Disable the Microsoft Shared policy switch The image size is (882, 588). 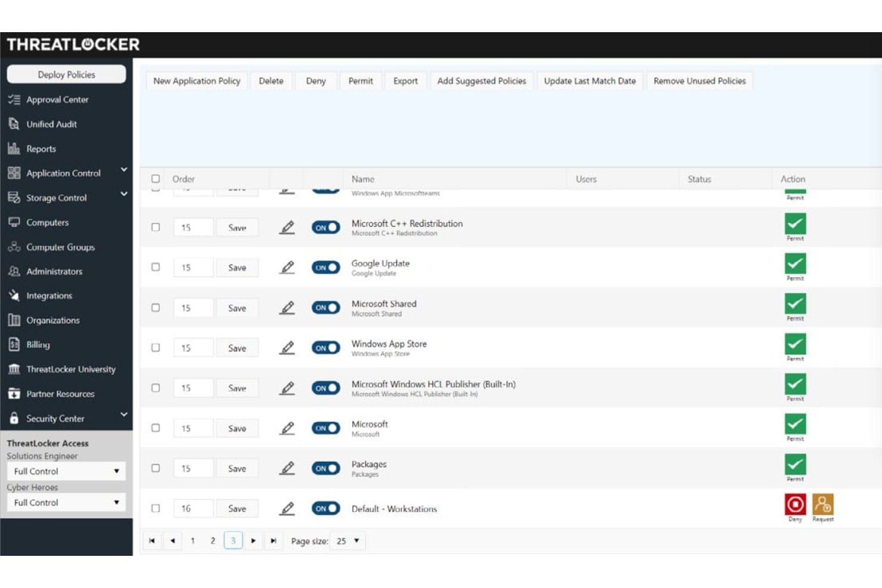click(325, 308)
